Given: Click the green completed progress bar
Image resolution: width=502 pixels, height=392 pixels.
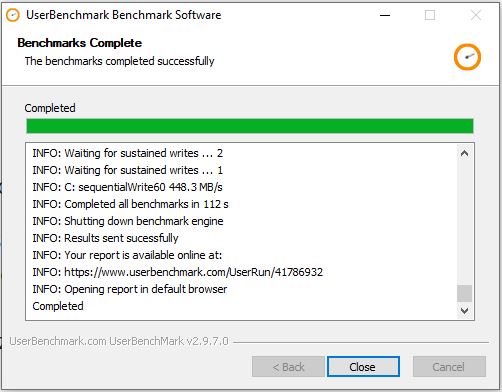Looking at the screenshot, I should (250, 126).
